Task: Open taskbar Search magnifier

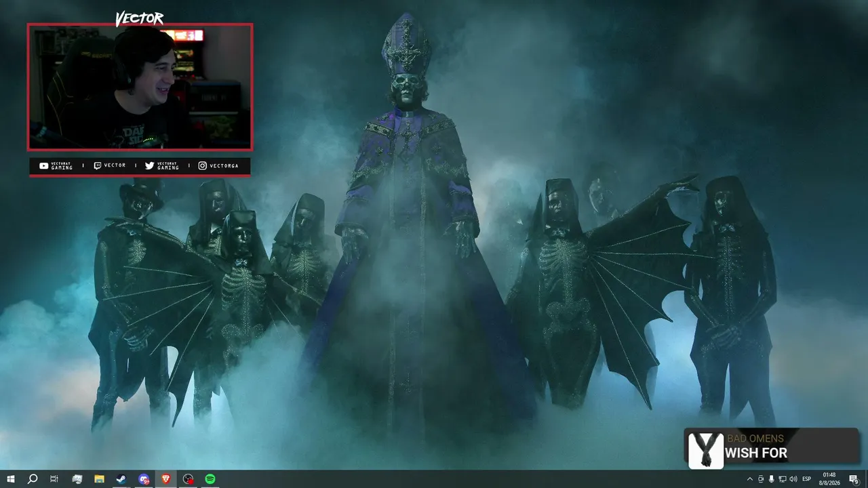Action: click(32, 479)
